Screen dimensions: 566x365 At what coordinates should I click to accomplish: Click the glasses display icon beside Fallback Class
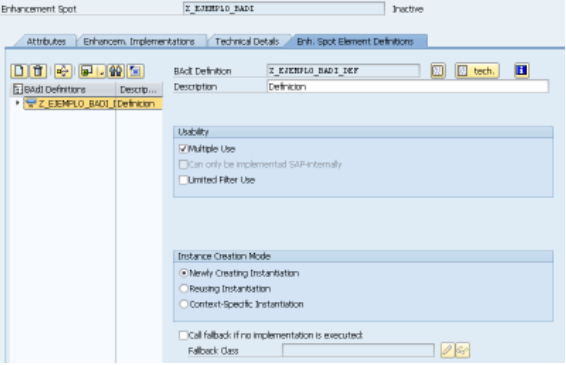pyautogui.click(x=462, y=350)
